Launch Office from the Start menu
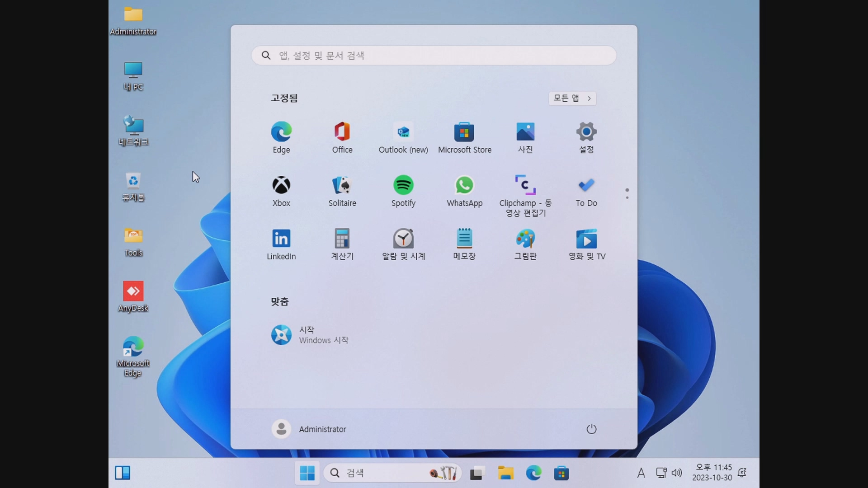This screenshot has height=488, width=868. (x=342, y=137)
